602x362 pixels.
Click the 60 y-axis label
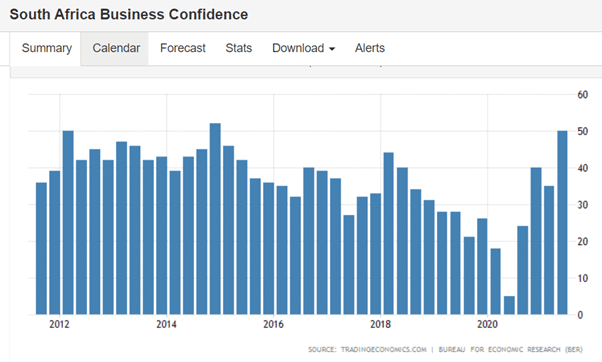pos(582,94)
